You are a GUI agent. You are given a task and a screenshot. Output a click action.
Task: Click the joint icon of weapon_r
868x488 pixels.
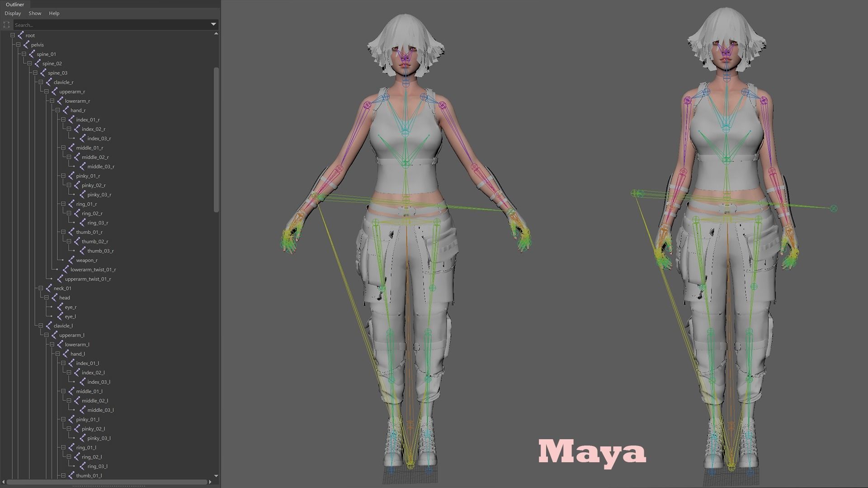click(x=71, y=260)
